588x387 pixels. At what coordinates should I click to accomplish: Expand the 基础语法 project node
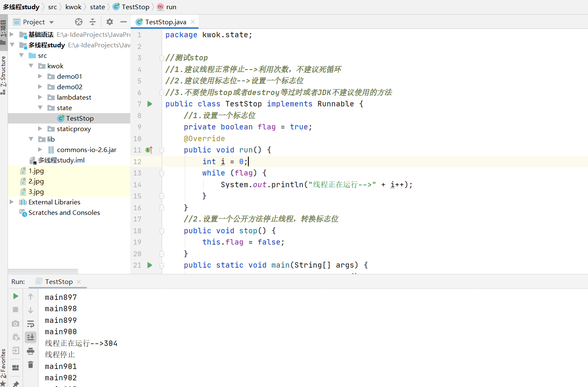[12, 34]
